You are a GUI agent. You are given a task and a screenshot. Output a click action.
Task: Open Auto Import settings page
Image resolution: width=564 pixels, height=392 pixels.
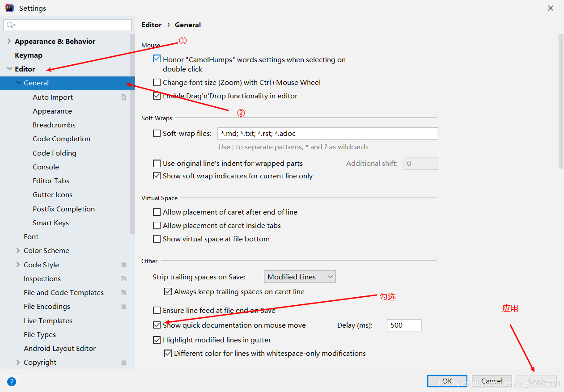[x=53, y=97]
